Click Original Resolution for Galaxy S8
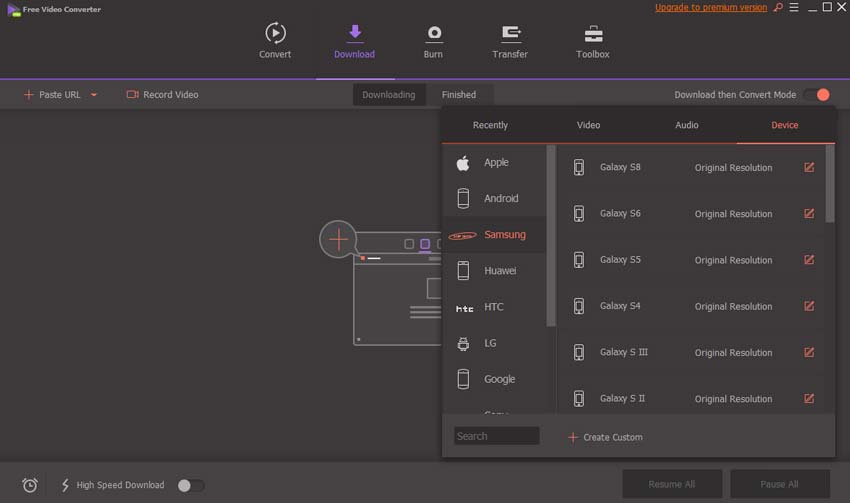The height and width of the screenshot is (503, 850). click(x=733, y=167)
